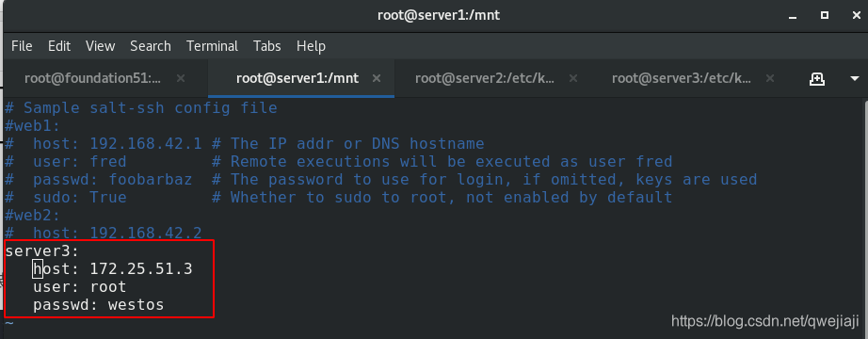Click on 'sudo: True' text
This screenshot has height=339, width=868.
click(x=80, y=197)
